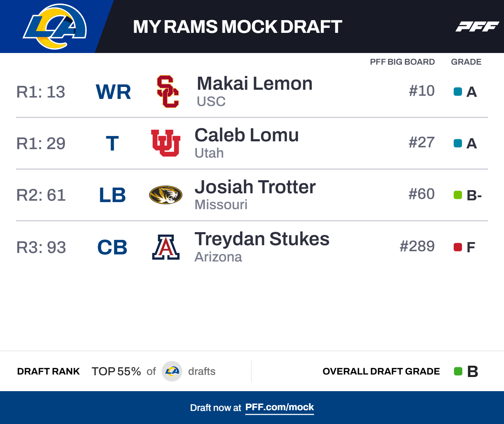Image resolution: width=504 pixels, height=424 pixels.
Task: Select Makai Lemon player name
Action: tap(255, 84)
